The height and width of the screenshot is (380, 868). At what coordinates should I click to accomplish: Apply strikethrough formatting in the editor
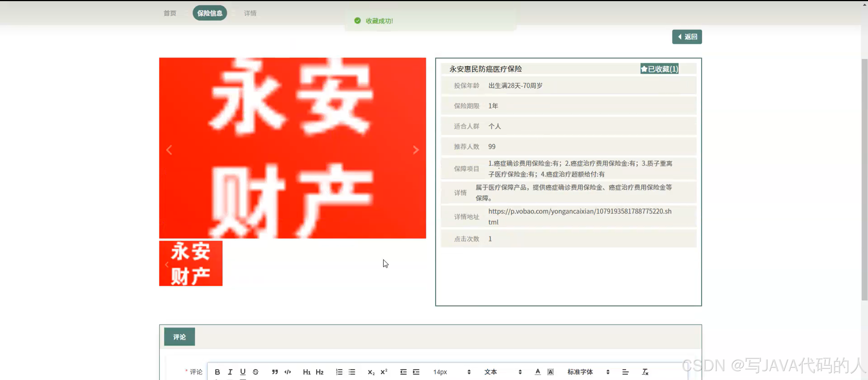tap(256, 372)
